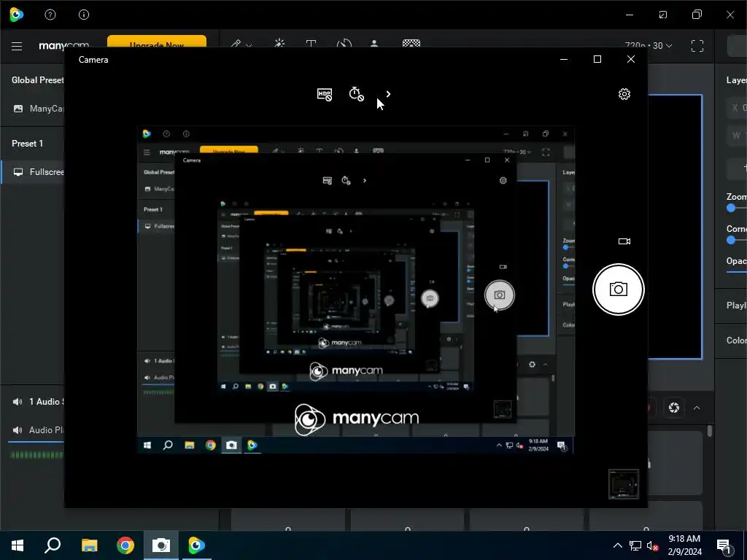Switch ManyCam to compact mode

pyautogui.click(x=663, y=15)
